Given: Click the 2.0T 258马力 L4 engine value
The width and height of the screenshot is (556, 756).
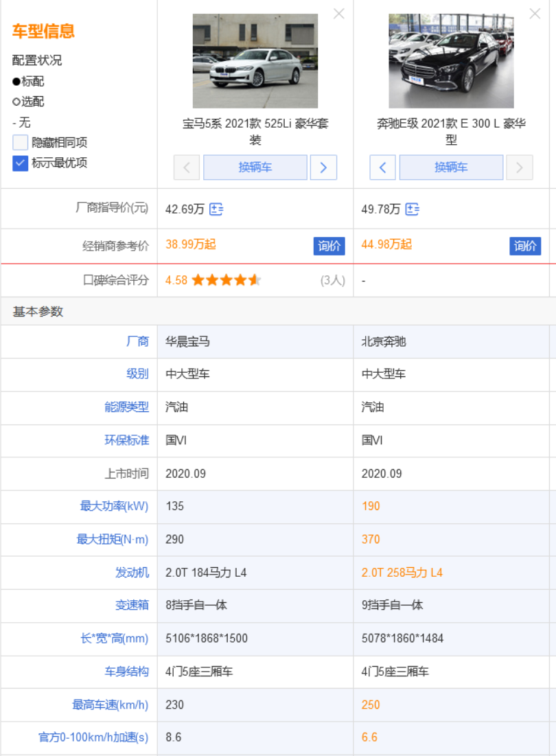Looking at the screenshot, I should 402,573.
